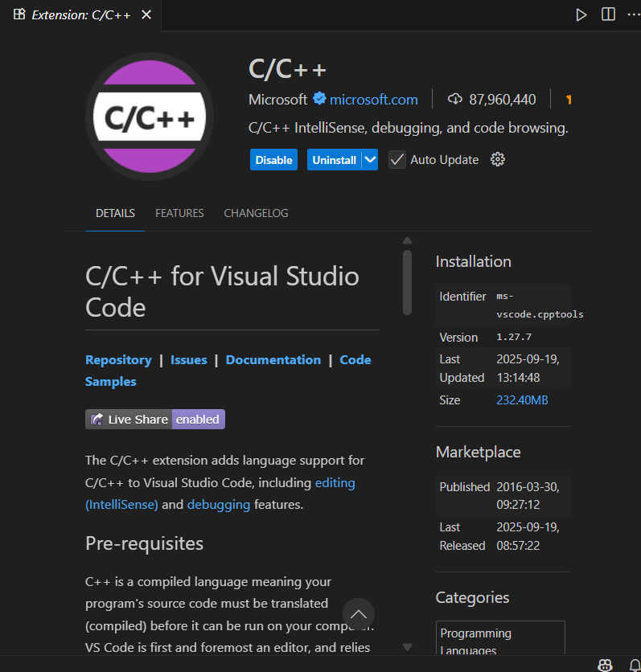Image resolution: width=641 pixels, height=672 pixels.
Task: Open the Changelog tab
Action: 256,213
